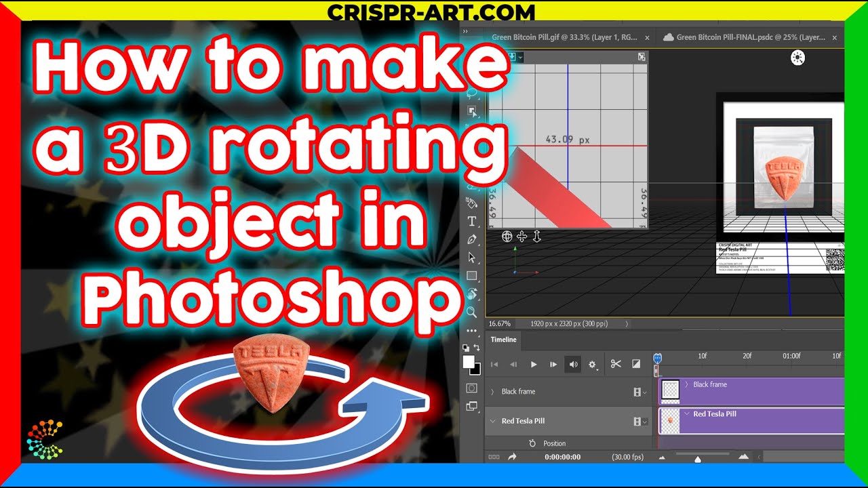Expand Black frame clip chevron
Viewport: 868px width, 488px height.
click(686, 384)
